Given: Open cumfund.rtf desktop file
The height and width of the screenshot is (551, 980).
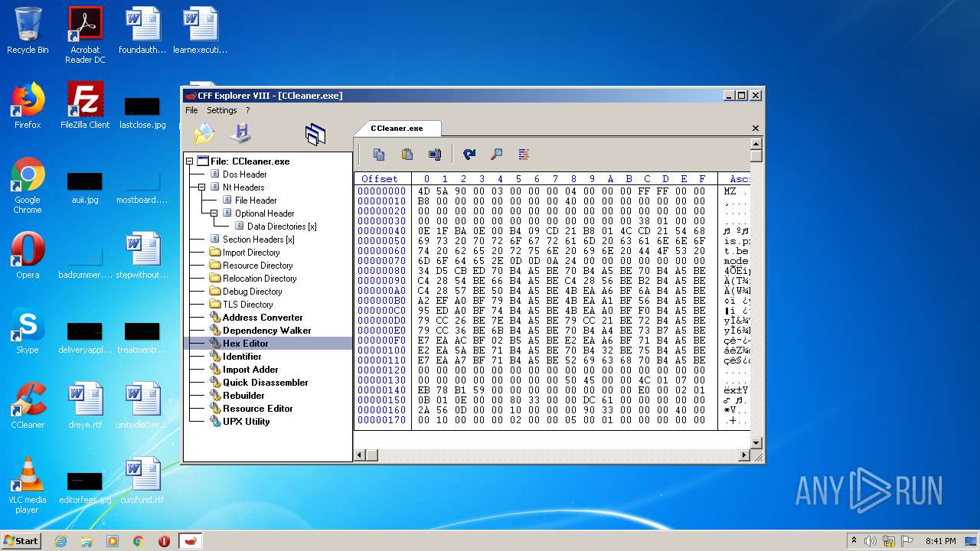Looking at the screenshot, I should 142,481.
